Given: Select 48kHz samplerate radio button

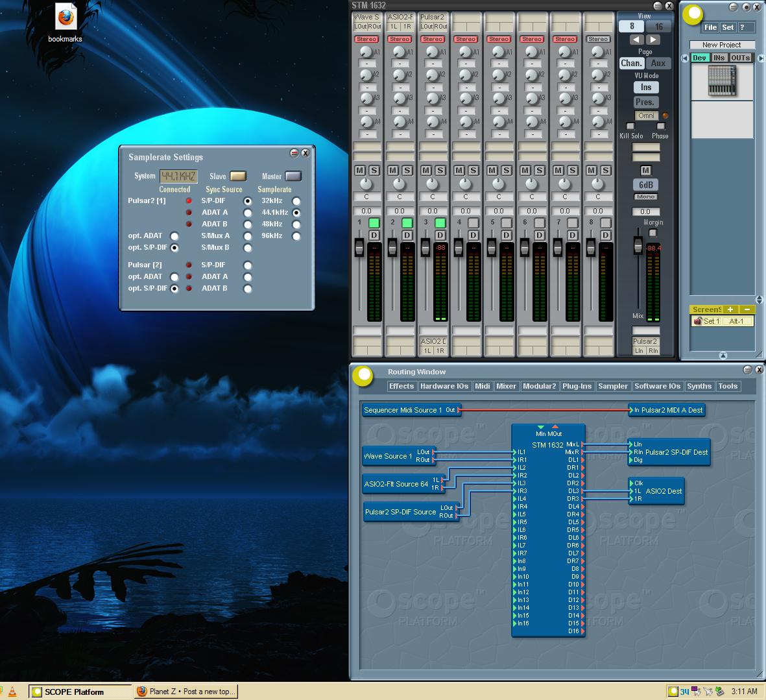Looking at the screenshot, I should tap(296, 224).
